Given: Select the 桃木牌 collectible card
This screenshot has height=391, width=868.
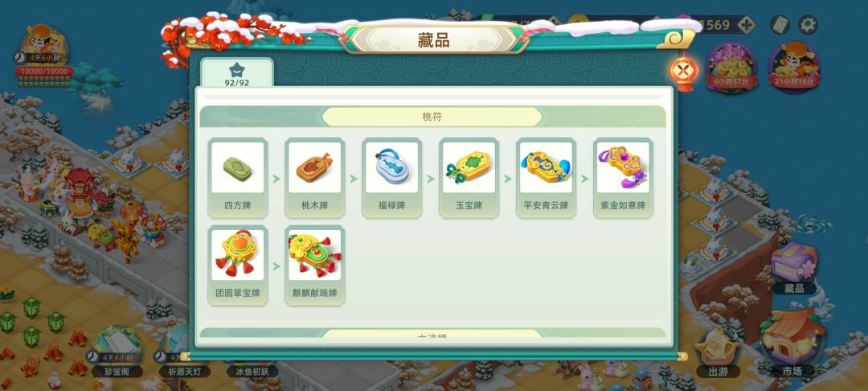Looking at the screenshot, I should 314,178.
